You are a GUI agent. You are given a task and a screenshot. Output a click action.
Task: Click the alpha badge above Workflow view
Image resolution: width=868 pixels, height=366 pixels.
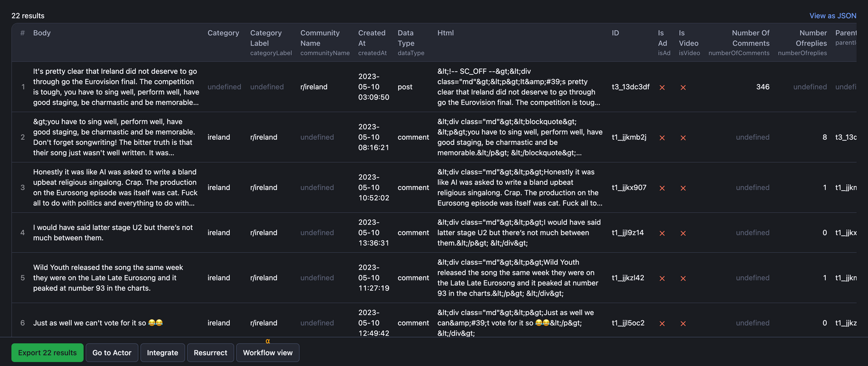point(267,341)
